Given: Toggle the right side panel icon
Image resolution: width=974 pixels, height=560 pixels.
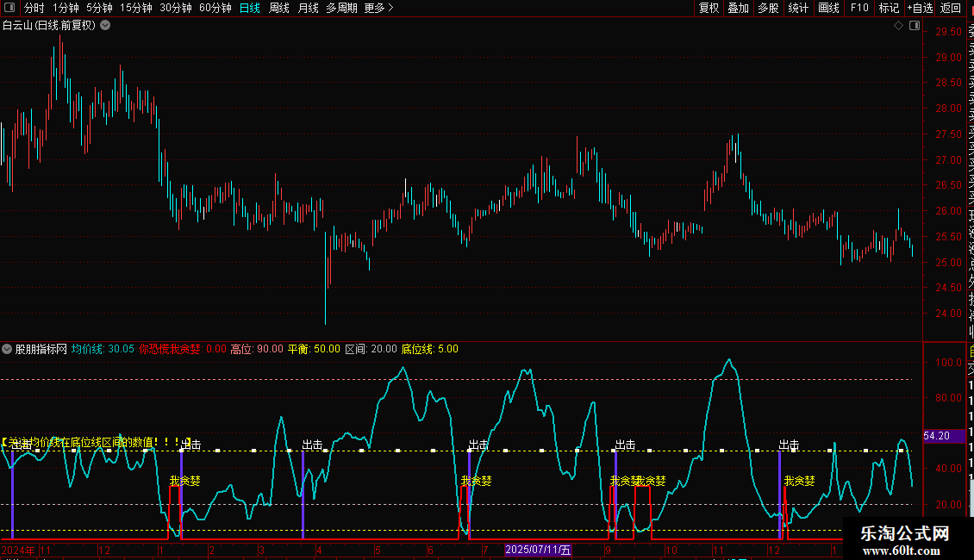Looking at the screenshot, I should [x=915, y=26].
